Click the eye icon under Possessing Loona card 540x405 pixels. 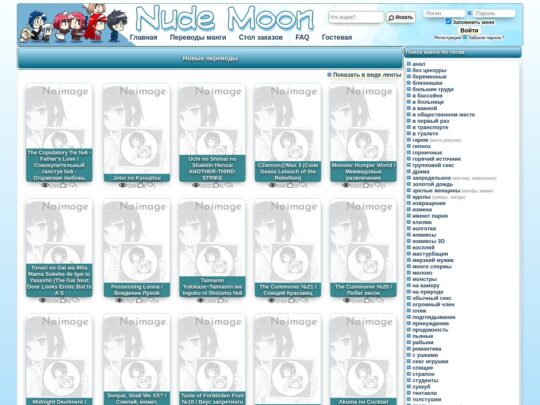pos(119,300)
